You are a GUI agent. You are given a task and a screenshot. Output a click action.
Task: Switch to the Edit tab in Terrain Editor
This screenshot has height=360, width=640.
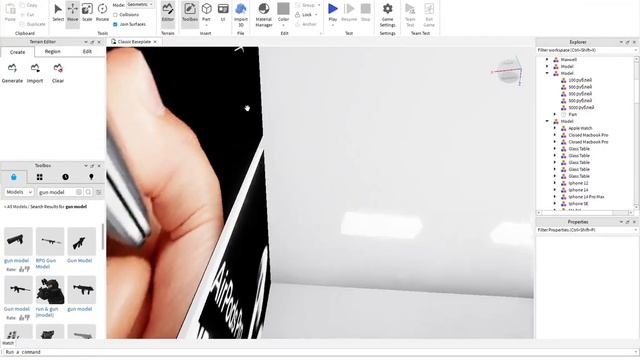pos(87,51)
